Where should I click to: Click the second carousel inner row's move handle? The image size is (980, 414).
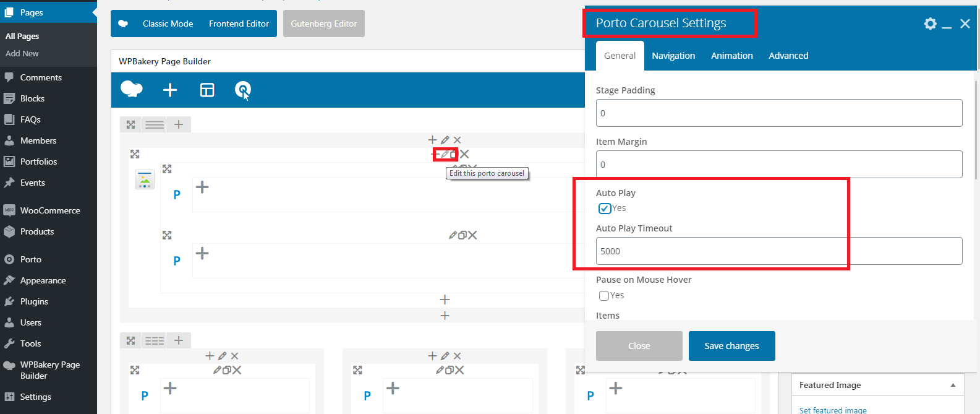pyautogui.click(x=167, y=235)
